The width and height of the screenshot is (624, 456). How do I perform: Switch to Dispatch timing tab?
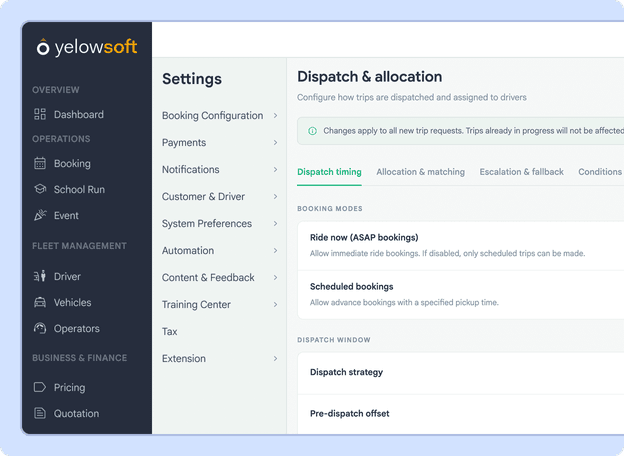click(329, 172)
